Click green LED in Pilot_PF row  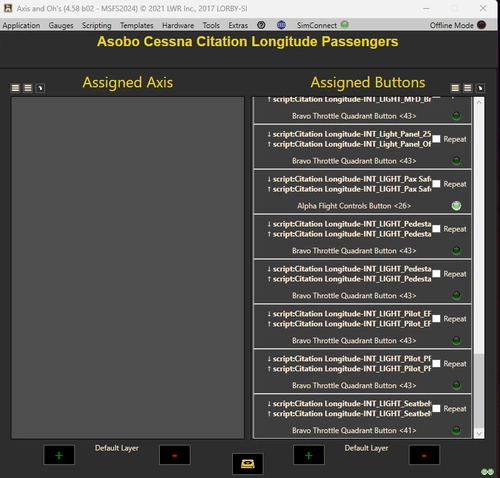point(456,385)
